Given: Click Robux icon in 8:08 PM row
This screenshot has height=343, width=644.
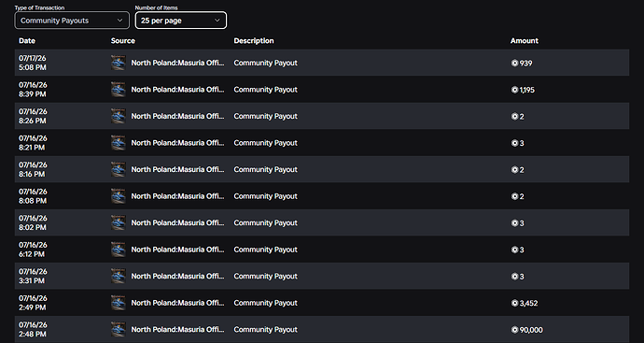Looking at the screenshot, I should (x=514, y=196).
